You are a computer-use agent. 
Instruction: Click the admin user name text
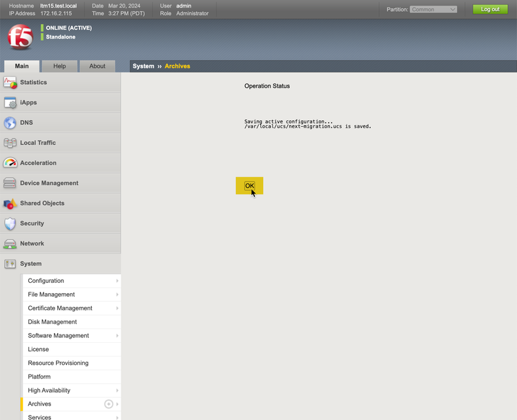(x=184, y=6)
